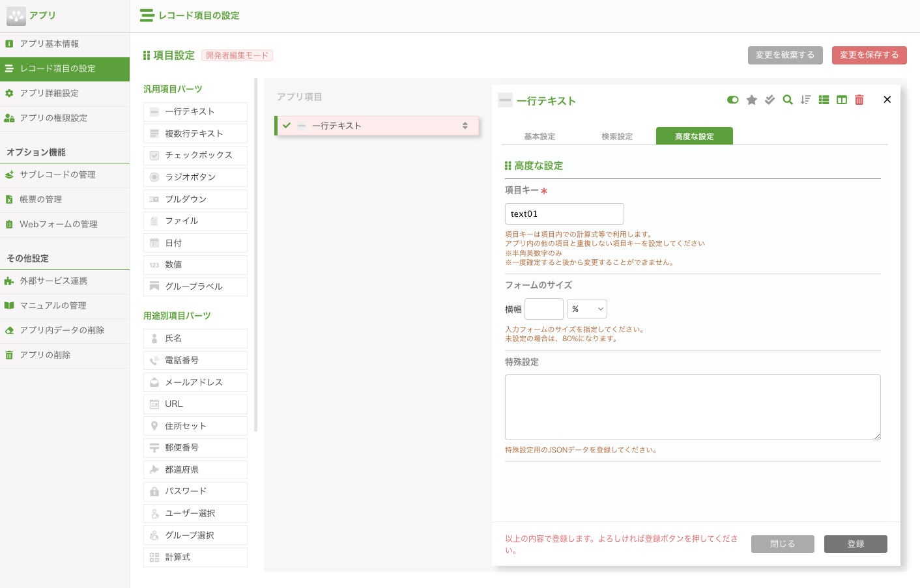
Task: Click the reorder arrows on the 一行テキスト item
Action: coord(467,126)
